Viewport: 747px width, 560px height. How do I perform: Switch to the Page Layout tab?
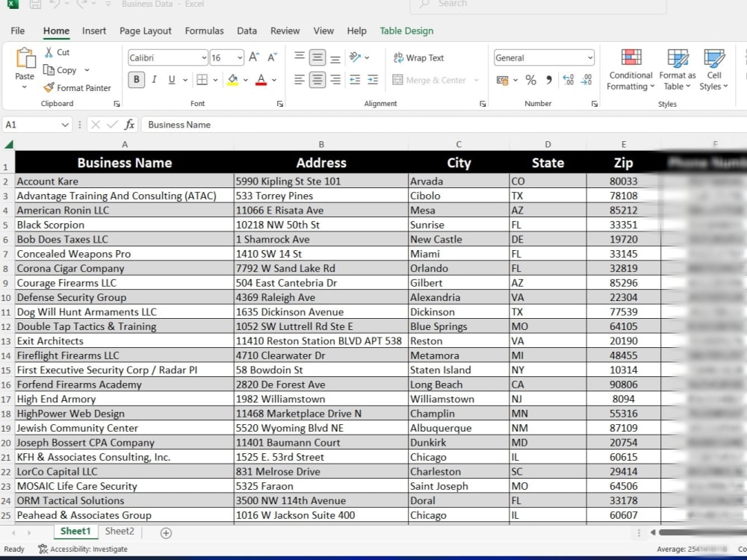pyautogui.click(x=146, y=31)
